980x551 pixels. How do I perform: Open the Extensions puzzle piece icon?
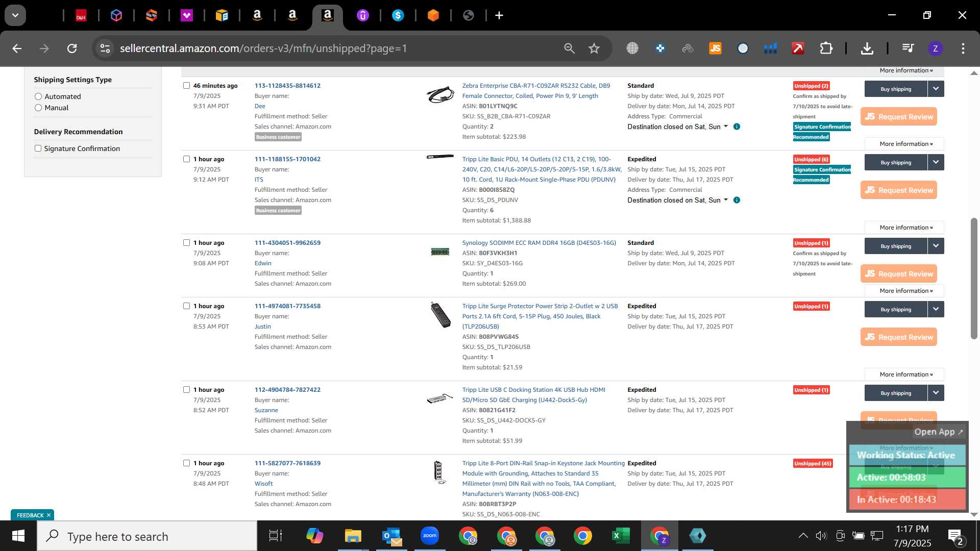(x=826, y=48)
